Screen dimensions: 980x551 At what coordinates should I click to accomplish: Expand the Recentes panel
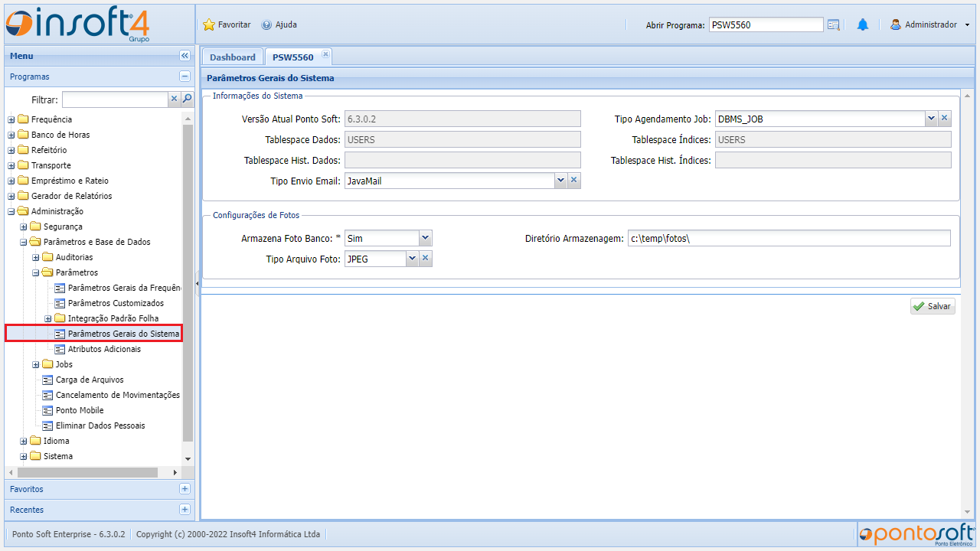pos(185,510)
